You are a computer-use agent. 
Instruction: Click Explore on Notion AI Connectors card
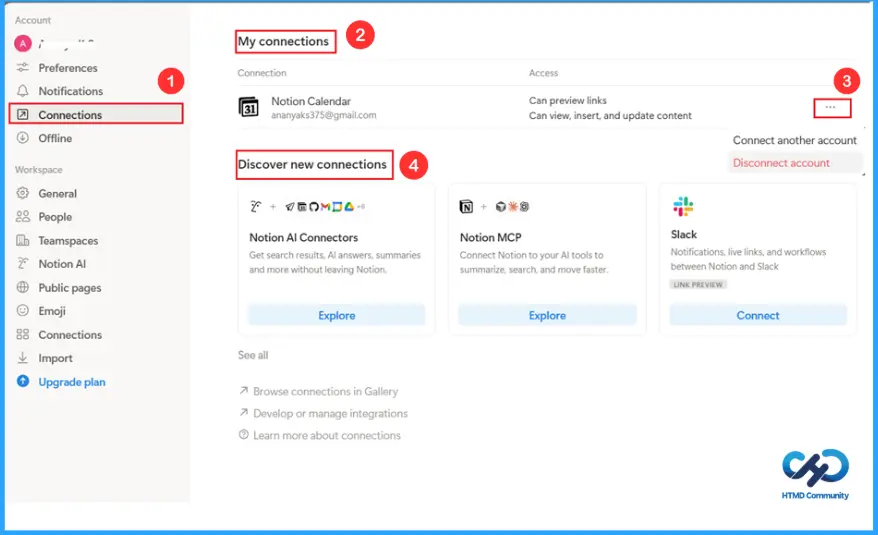(337, 315)
